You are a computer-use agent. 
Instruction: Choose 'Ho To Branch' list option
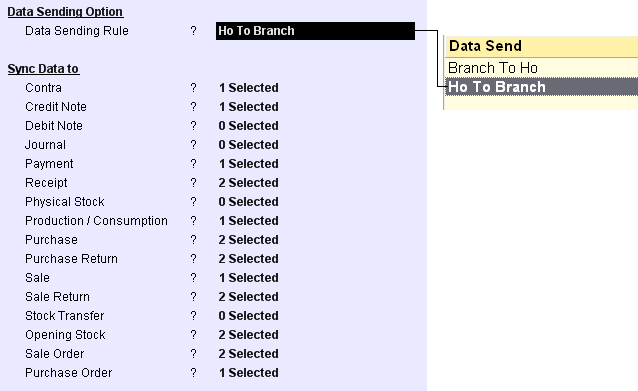[541, 87]
